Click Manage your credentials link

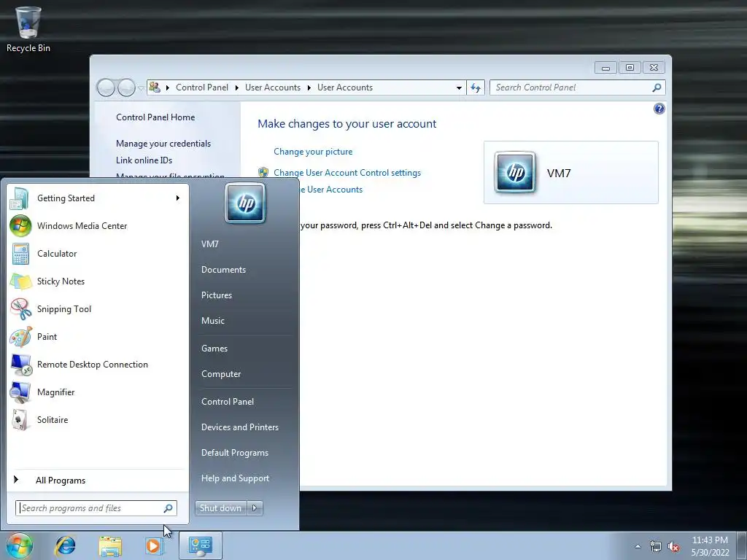pyautogui.click(x=163, y=144)
